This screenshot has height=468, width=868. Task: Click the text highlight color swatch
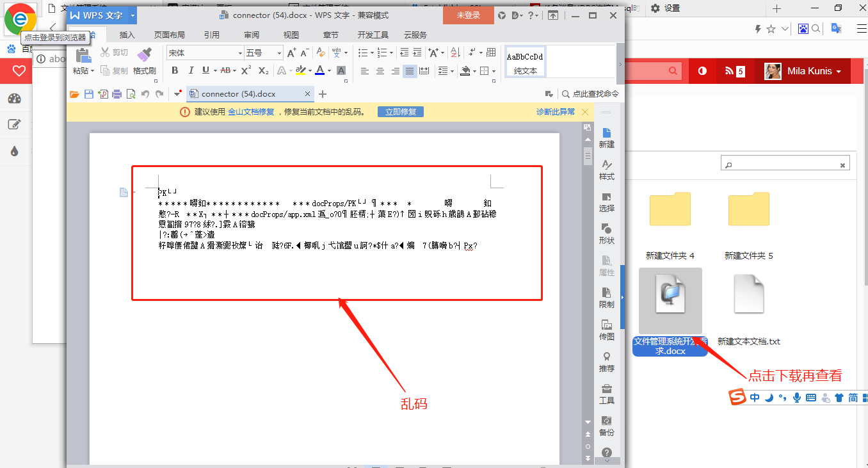coord(301,70)
